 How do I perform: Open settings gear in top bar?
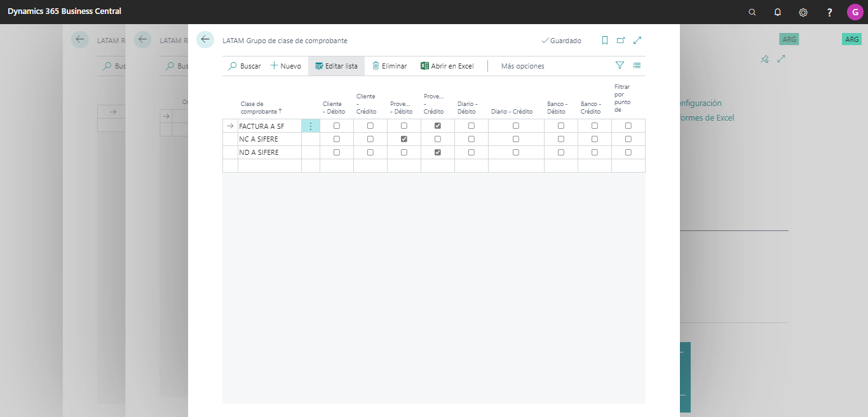click(x=803, y=12)
